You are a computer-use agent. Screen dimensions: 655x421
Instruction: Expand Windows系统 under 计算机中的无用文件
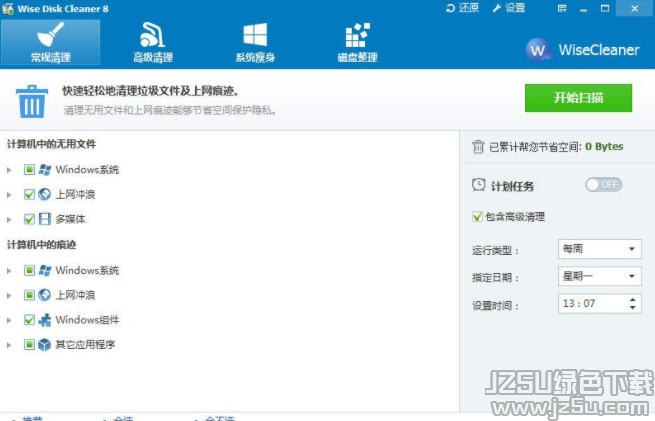click(x=9, y=170)
